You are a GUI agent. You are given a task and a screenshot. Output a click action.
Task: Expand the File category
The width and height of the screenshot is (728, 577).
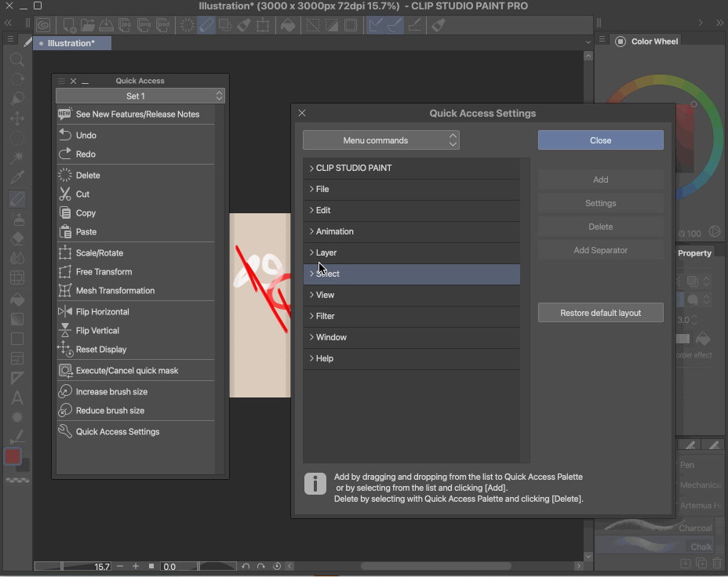pyautogui.click(x=411, y=189)
